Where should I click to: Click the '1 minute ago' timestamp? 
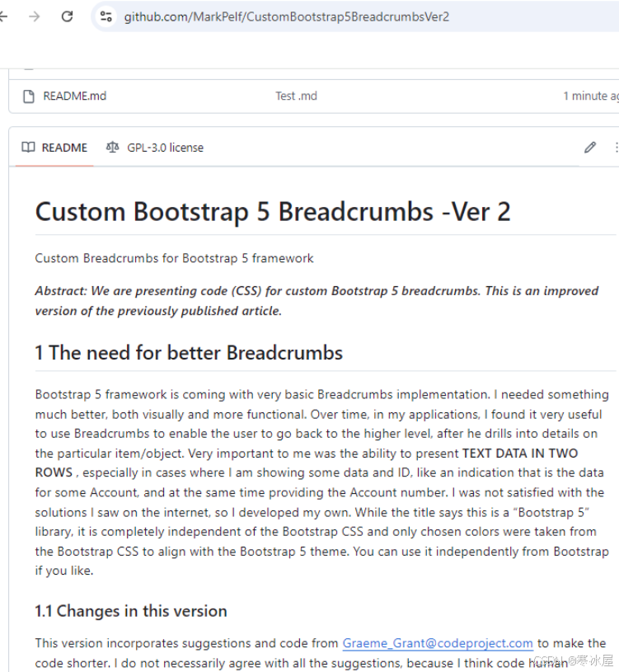[x=591, y=96]
